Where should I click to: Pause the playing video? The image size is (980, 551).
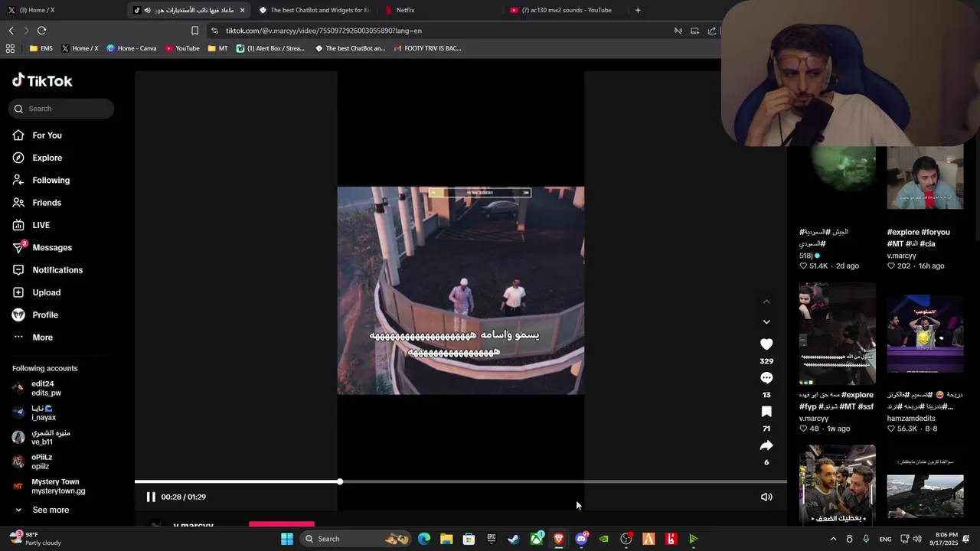click(151, 497)
